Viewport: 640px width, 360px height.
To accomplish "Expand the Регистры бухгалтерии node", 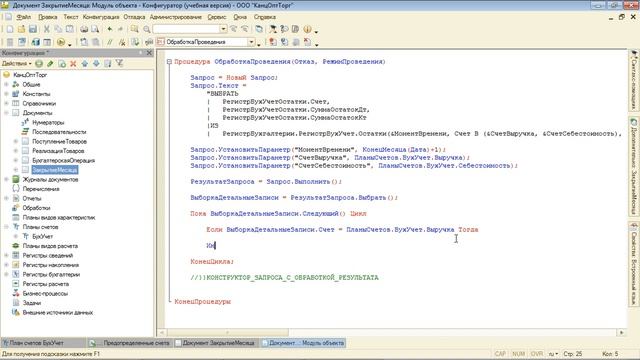I will click(7, 274).
